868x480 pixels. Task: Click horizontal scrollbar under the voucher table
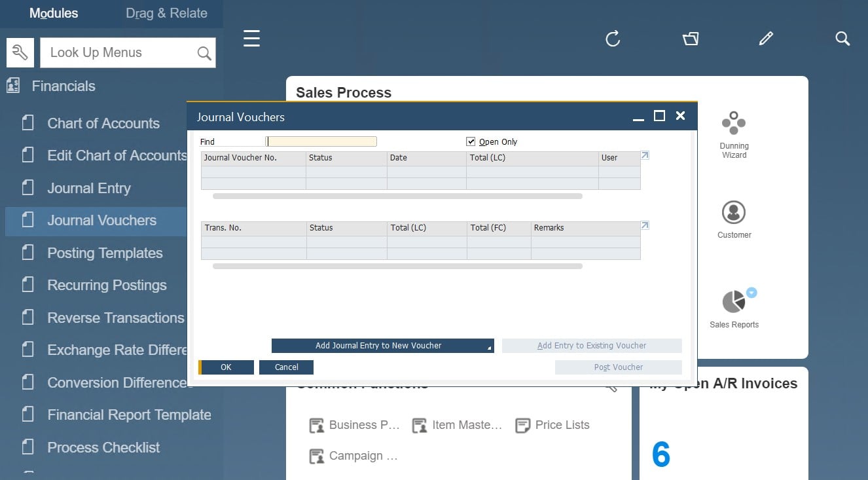397,196
